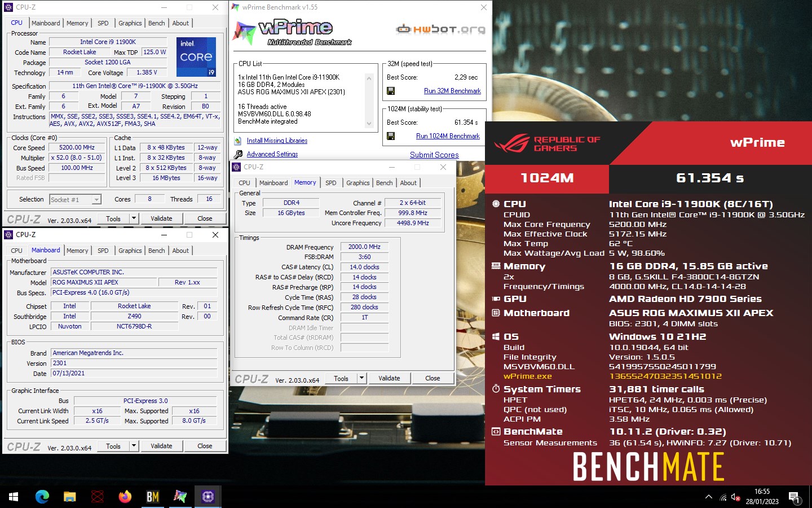
Task: Open SPD tab in Mainboard CPU-Z window
Action: tap(103, 251)
